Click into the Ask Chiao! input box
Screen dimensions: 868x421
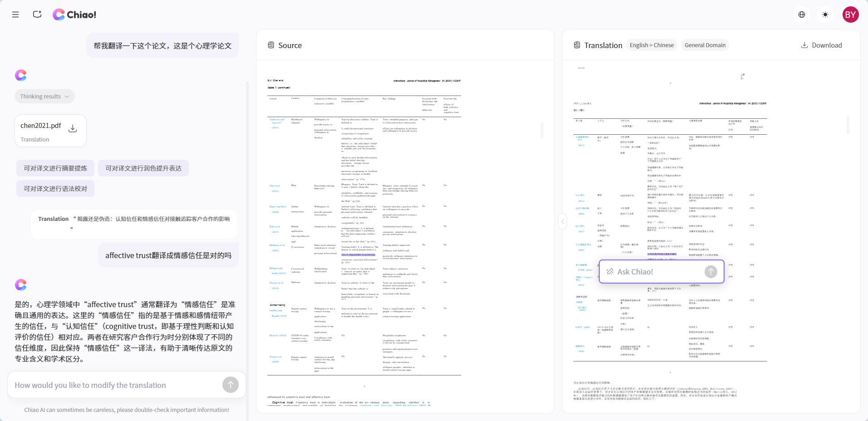coord(654,272)
